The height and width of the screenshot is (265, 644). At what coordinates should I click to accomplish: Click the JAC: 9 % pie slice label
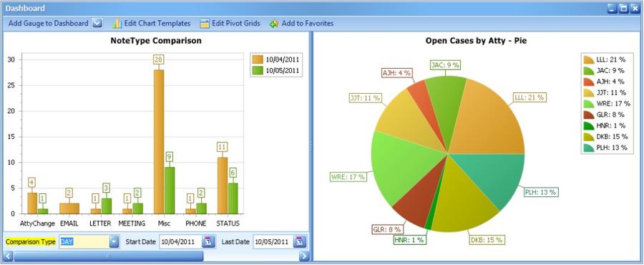pyautogui.click(x=446, y=64)
